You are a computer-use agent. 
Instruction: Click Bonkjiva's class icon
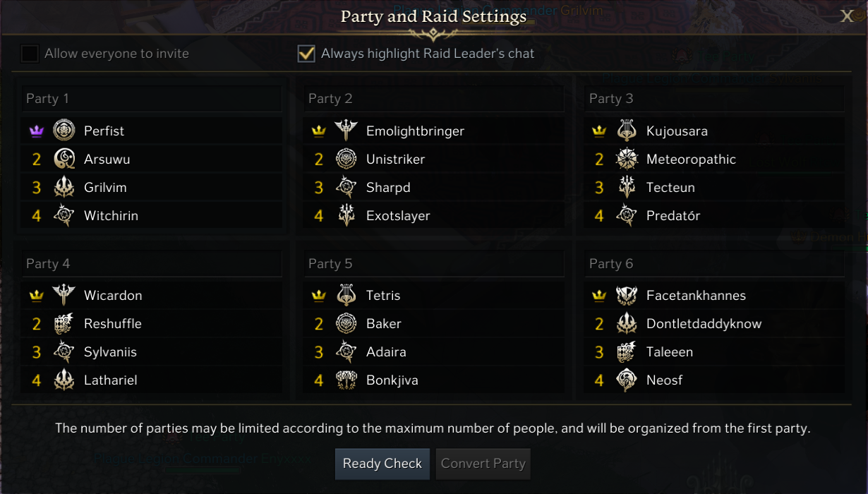click(346, 380)
